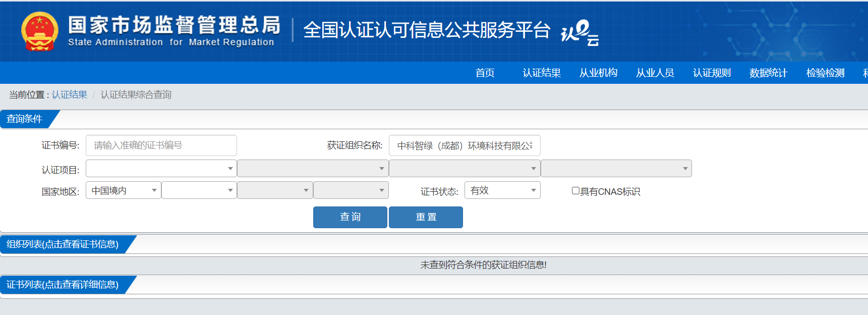
Task: Open the 检验检测 menu item
Action: [x=825, y=73]
